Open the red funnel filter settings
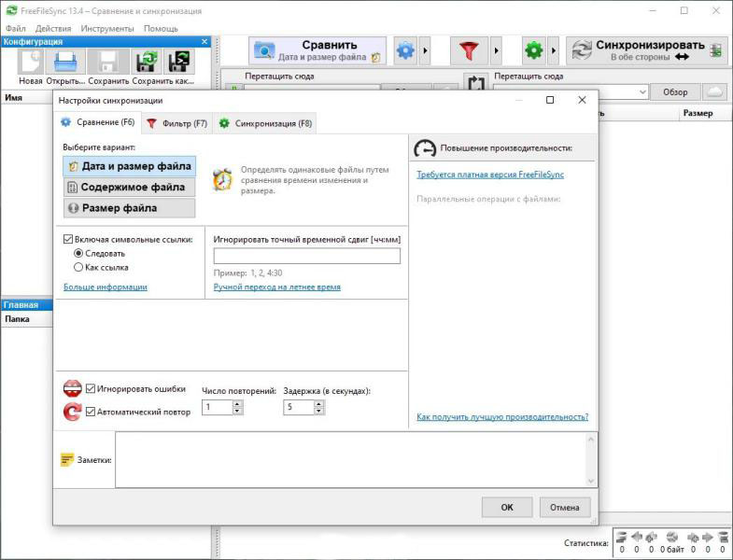Image resolution: width=733 pixels, height=560 pixels. click(469, 50)
